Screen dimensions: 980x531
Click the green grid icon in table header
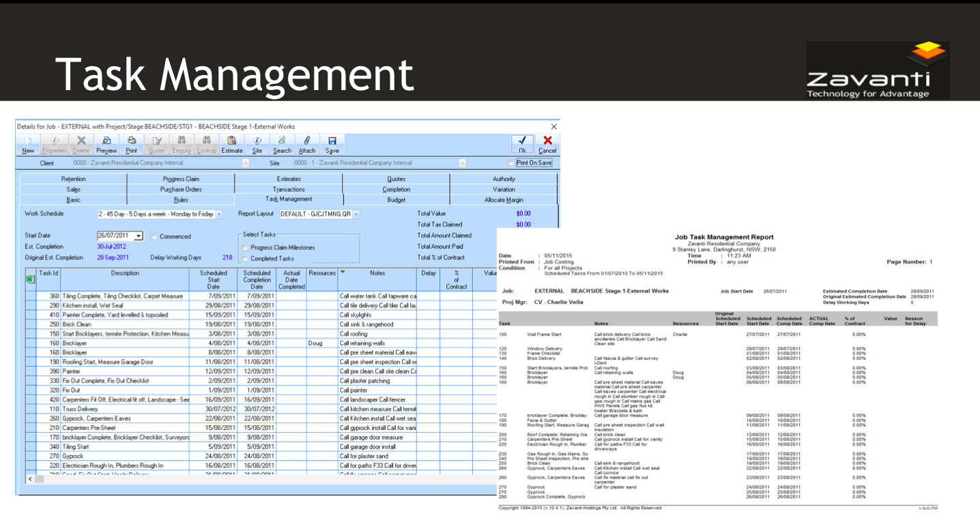[x=30, y=278]
